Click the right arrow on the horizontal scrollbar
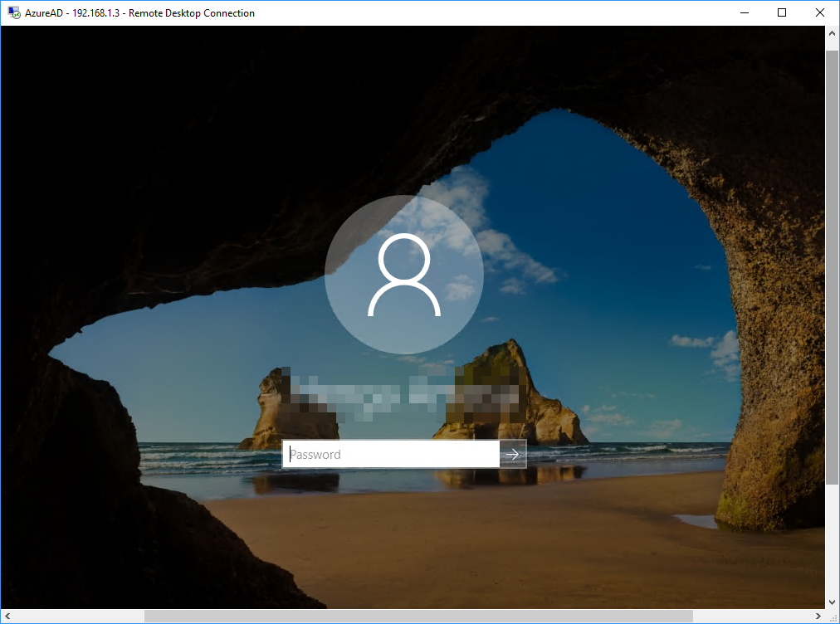This screenshot has width=840, height=624. pos(819,617)
